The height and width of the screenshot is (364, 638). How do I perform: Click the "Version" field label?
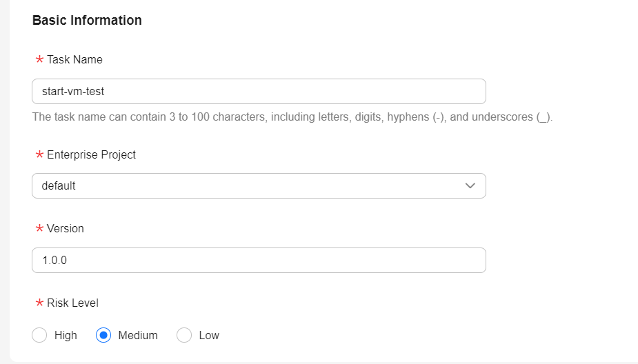[x=65, y=228]
